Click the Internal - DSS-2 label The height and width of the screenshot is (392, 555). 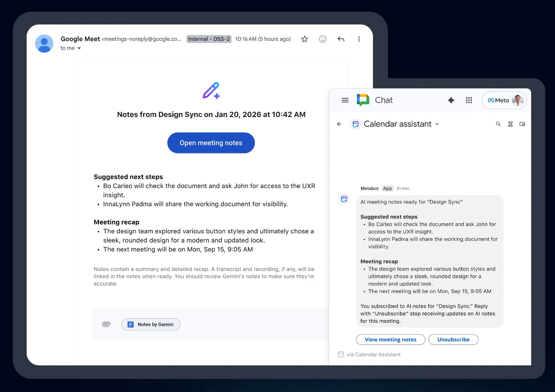click(x=209, y=39)
